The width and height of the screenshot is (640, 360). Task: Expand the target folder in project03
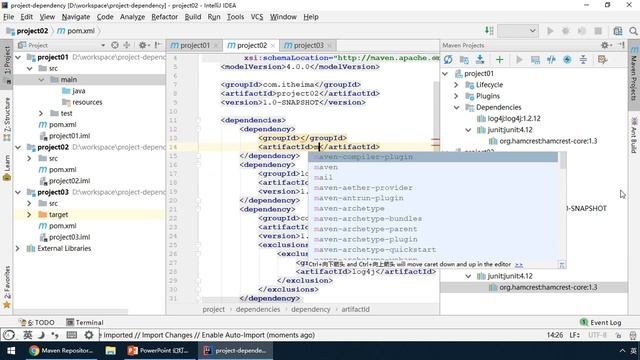coord(29,214)
